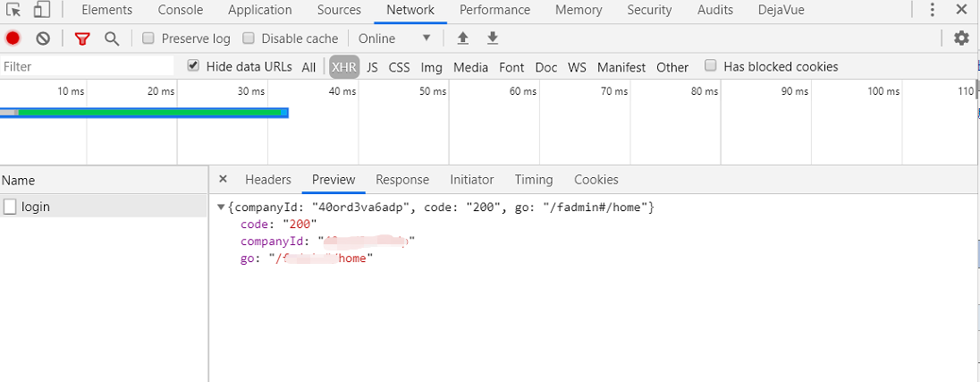980x382 pixels.
Task: Toggle the device toolbar icon
Action: [x=42, y=10]
